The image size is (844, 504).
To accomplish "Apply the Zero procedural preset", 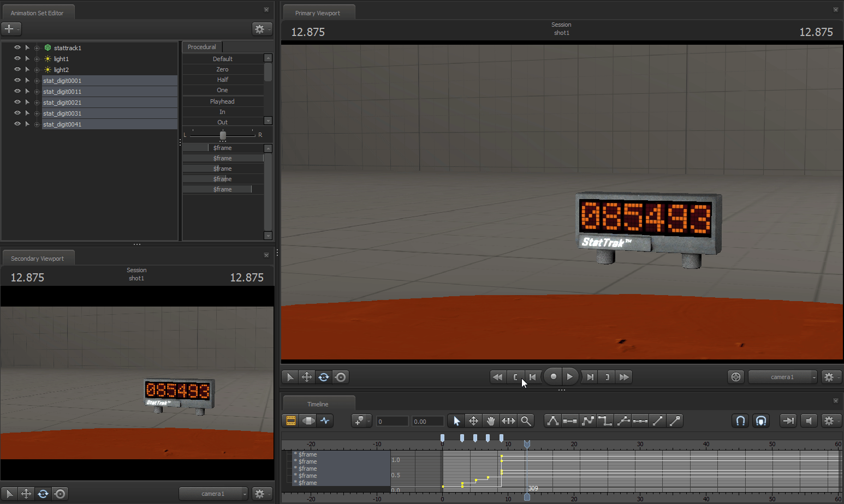I will (223, 69).
